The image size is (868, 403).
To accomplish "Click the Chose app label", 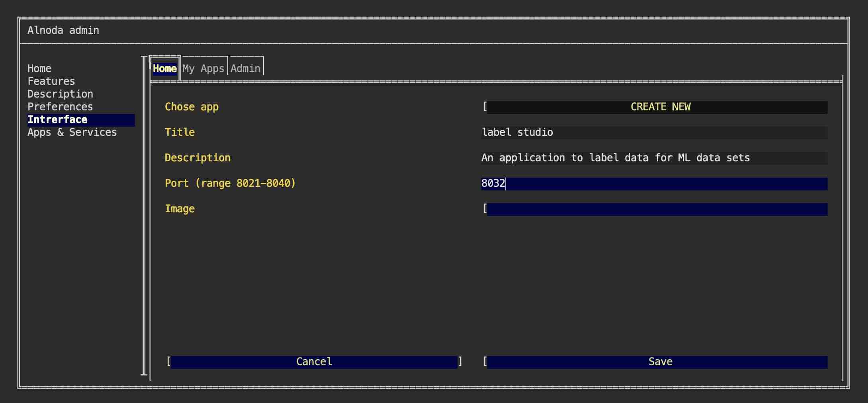I will [x=192, y=107].
